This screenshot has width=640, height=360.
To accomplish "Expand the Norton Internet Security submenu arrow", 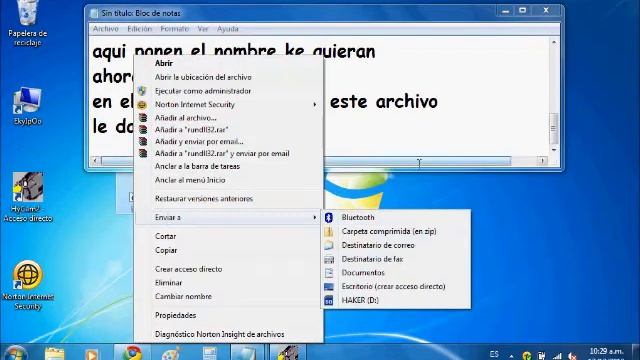I will [314, 105].
